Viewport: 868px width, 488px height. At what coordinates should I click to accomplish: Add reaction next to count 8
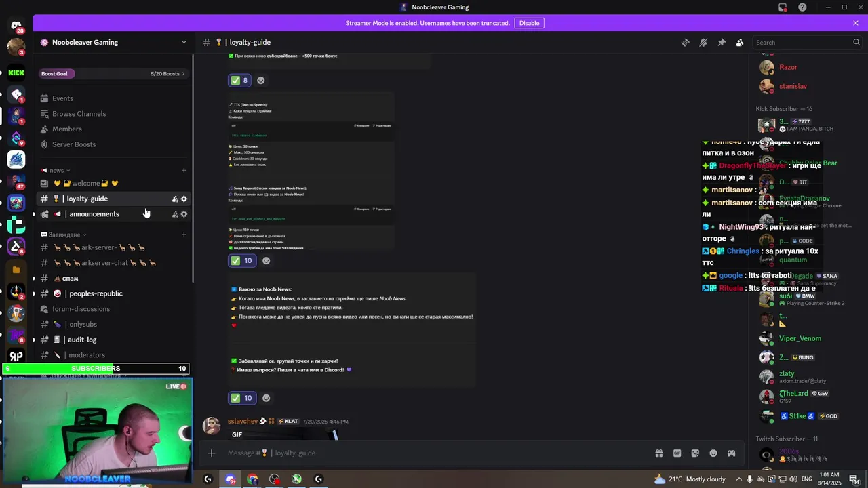tap(260, 80)
